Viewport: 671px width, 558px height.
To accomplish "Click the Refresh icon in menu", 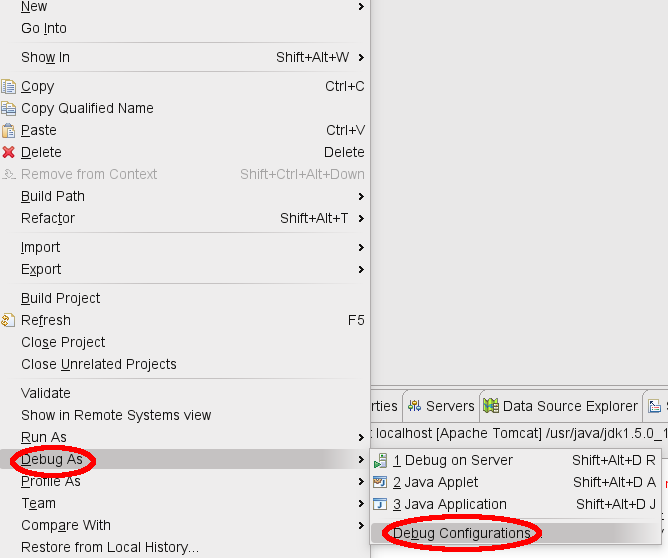I will click(x=9, y=321).
